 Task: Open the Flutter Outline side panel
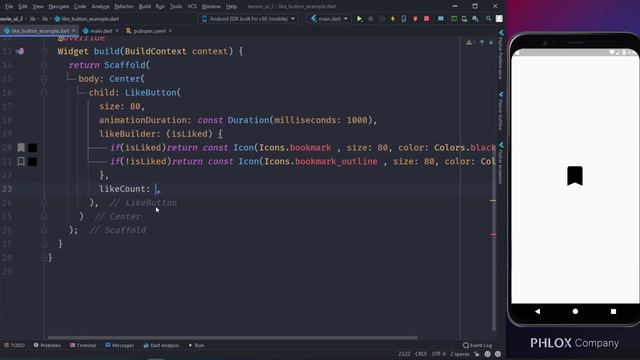pyautogui.click(x=501, y=111)
